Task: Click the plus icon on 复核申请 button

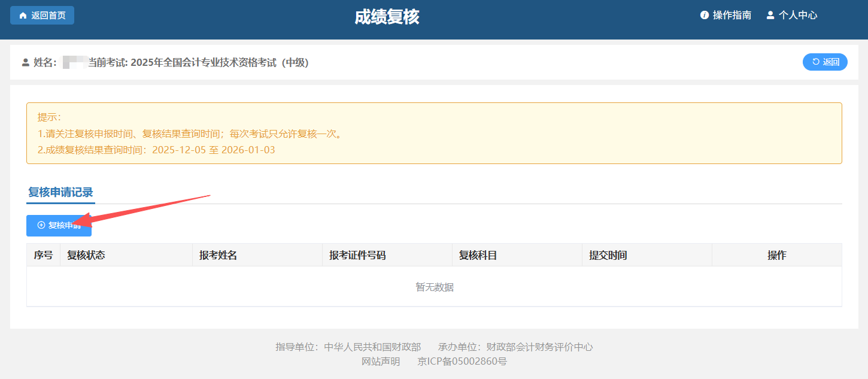Action: (41, 225)
